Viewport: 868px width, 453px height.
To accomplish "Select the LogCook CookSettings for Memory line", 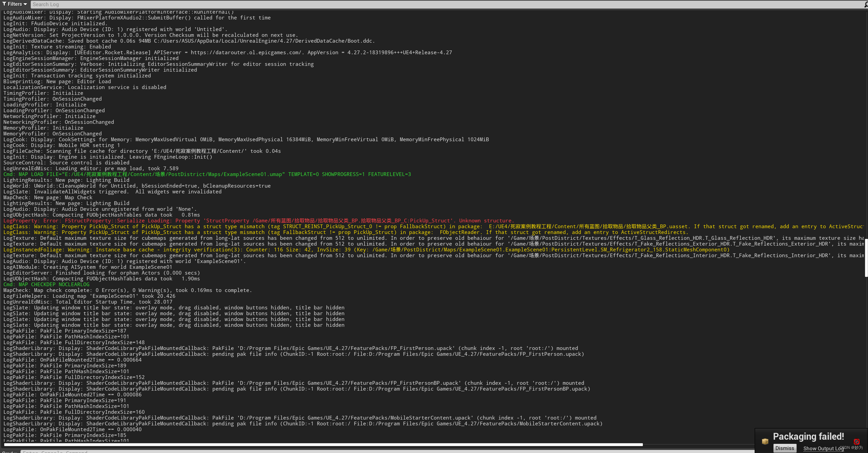I will point(246,140).
